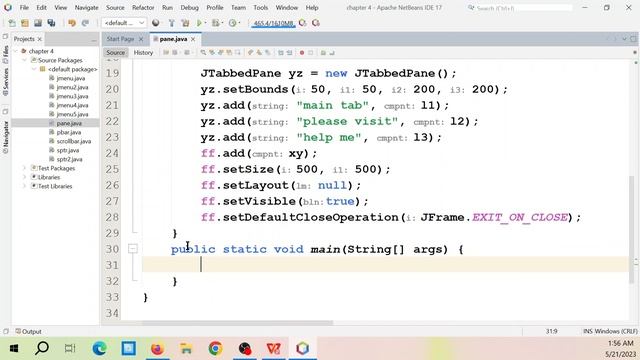Click the Save All toolbar icon
Image resolution: width=640 pixels, height=360 pixels.
pos(51,23)
